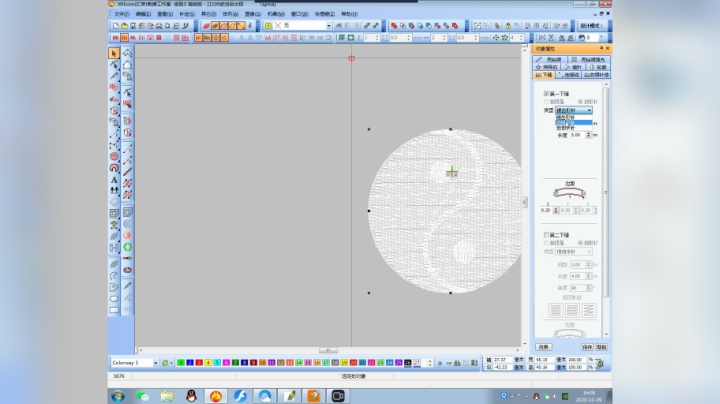Image resolution: width=720 pixels, height=404 pixels.
Task: Pick the magenta color swatch 6 in the palette
Action: point(226,363)
